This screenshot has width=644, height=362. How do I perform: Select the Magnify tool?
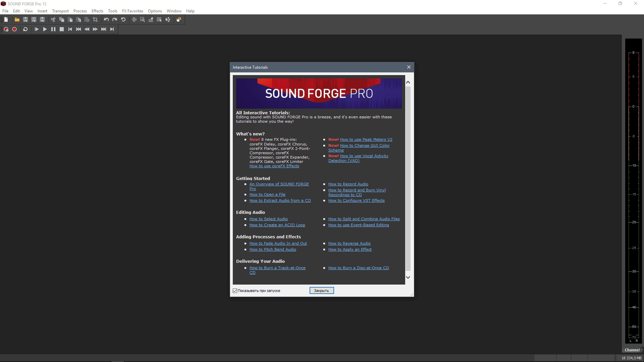coord(143,20)
